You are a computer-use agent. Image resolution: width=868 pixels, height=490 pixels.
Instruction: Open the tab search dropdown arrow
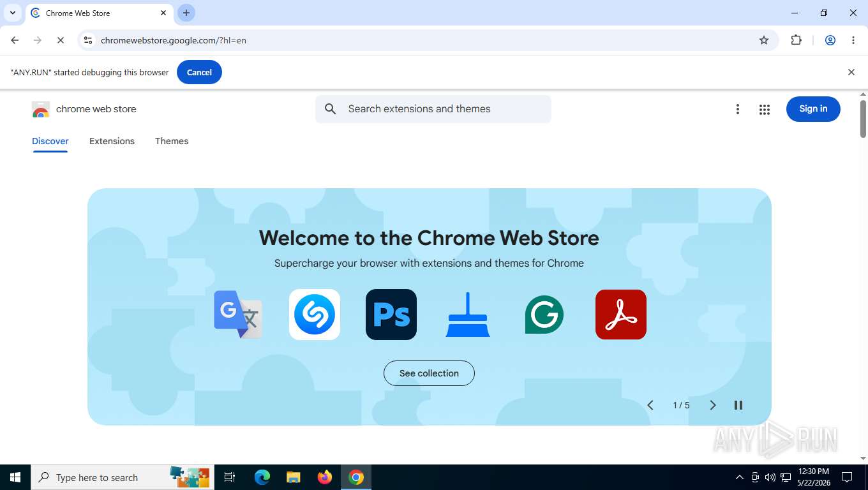(12, 13)
